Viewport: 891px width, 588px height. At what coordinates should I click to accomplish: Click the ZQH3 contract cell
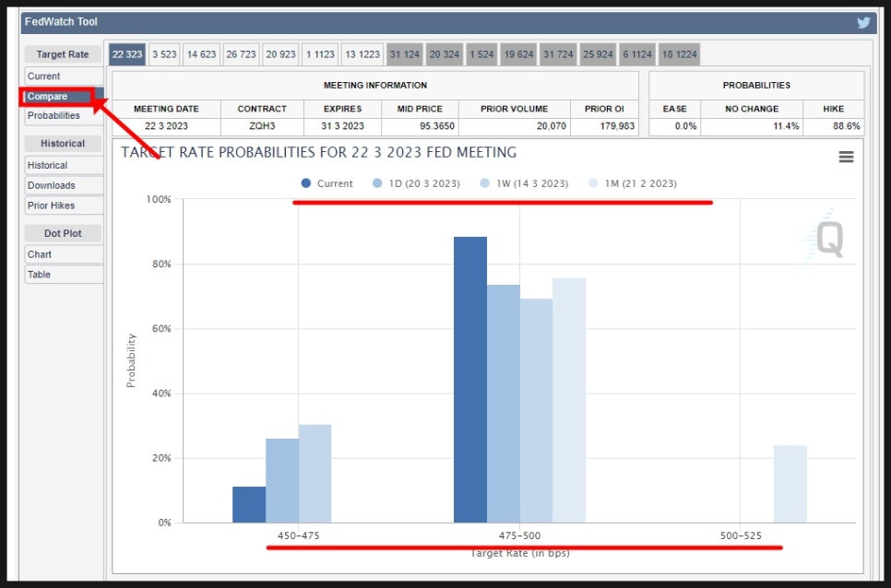click(x=262, y=126)
